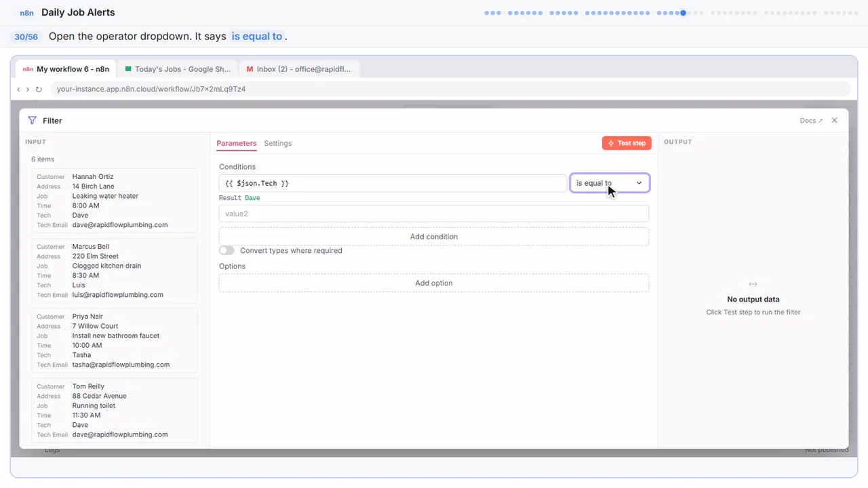Click address 88 Cedar Avenue
This screenshot has width=868, height=488.
click(x=100, y=396)
